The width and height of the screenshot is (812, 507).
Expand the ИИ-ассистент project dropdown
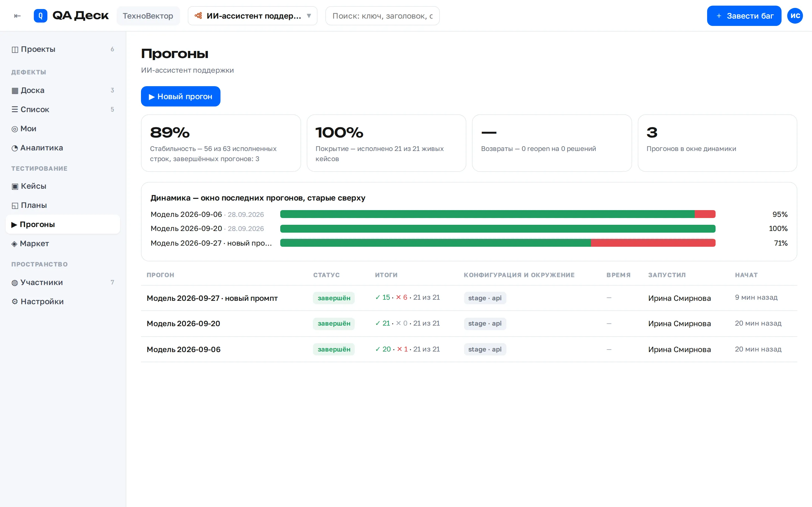252,16
